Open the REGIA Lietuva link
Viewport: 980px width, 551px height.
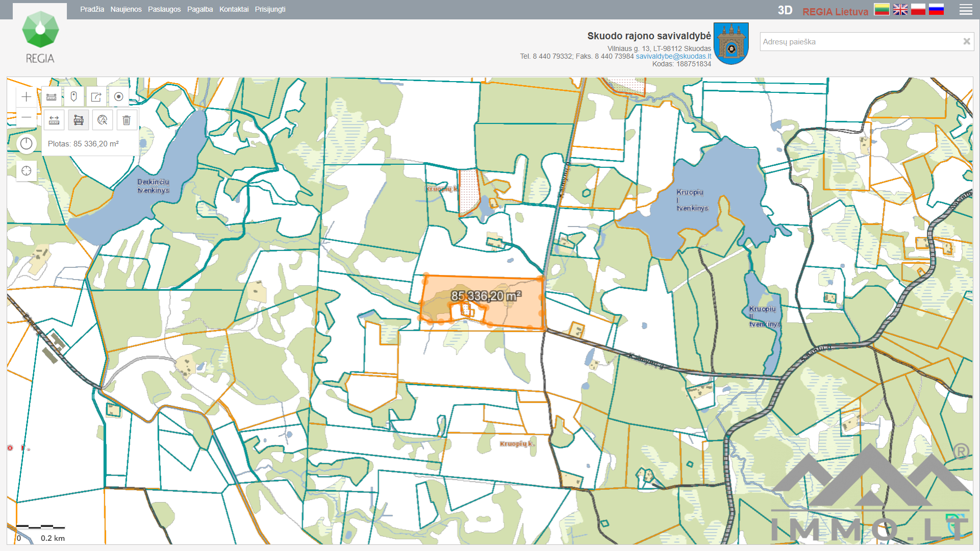pos(835,11)
